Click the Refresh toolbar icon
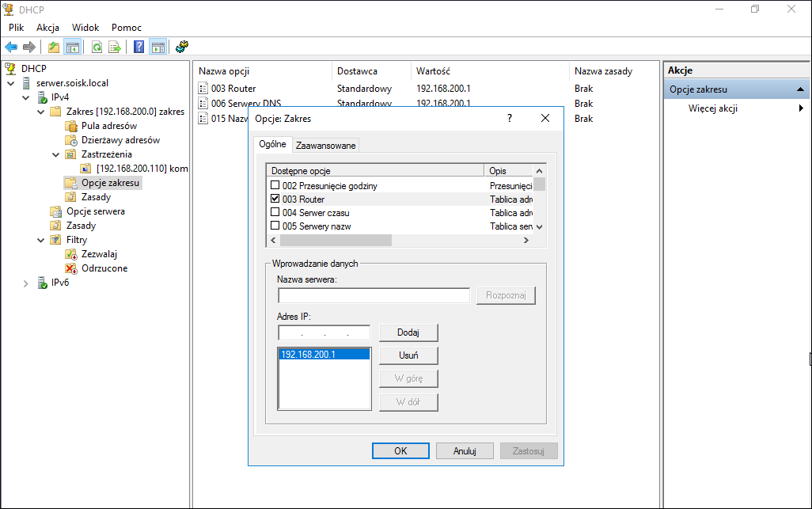Screen dimensions: 812x509 97,47
